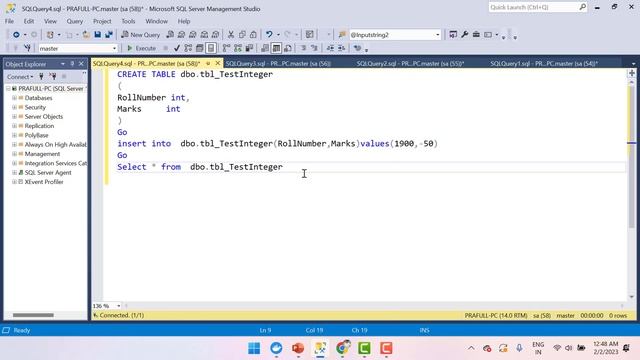640x360 pixels.
Task: Click the Comment out selected lines icon
Action: pyautogui.click(x=303, y=48)
